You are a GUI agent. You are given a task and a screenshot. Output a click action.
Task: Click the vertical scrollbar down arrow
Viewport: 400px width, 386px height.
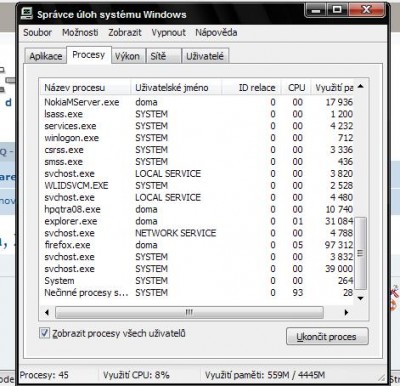click(360, 298)
